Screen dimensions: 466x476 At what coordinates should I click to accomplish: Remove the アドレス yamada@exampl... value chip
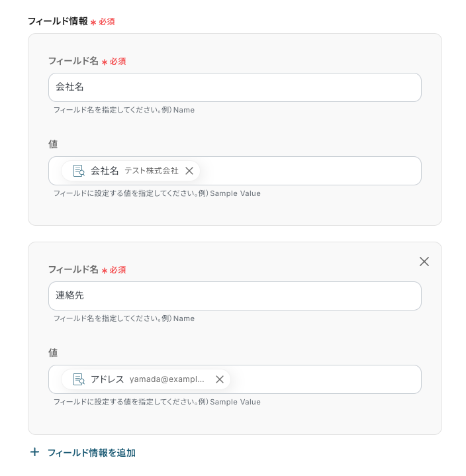[x=220, y=379]
